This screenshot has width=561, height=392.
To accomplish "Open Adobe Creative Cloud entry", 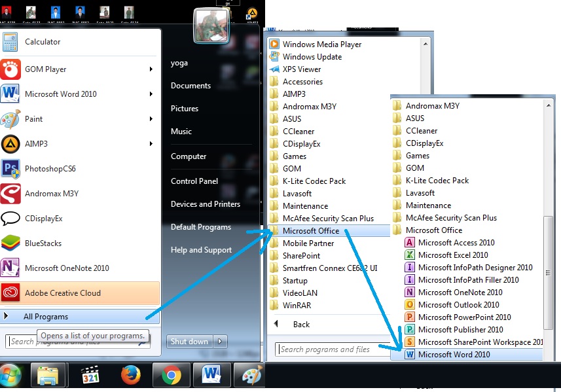I will (x=79, y=293).
